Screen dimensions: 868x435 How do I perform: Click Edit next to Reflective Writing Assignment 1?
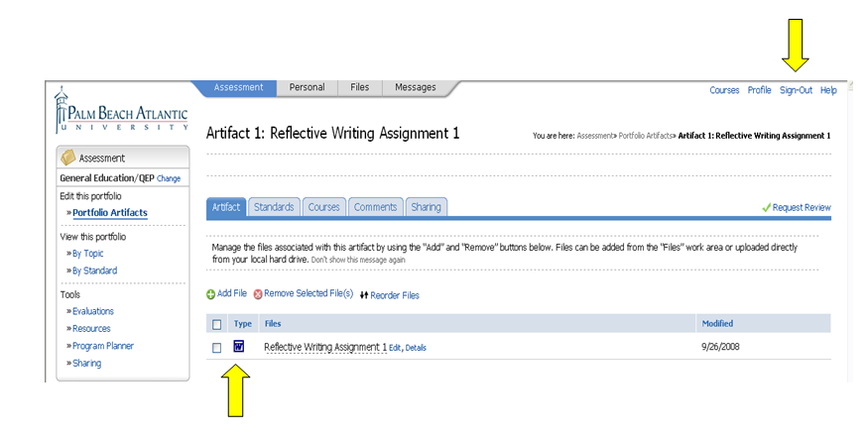(395, 348)
